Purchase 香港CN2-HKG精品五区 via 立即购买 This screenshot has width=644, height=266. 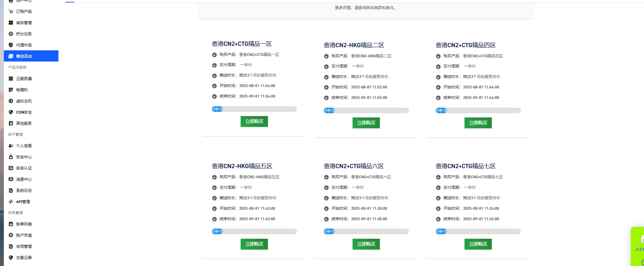click(x=254, y=244)
